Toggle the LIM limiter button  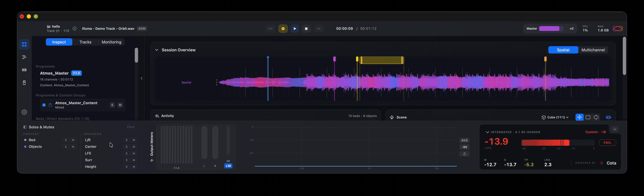point(228,166)
